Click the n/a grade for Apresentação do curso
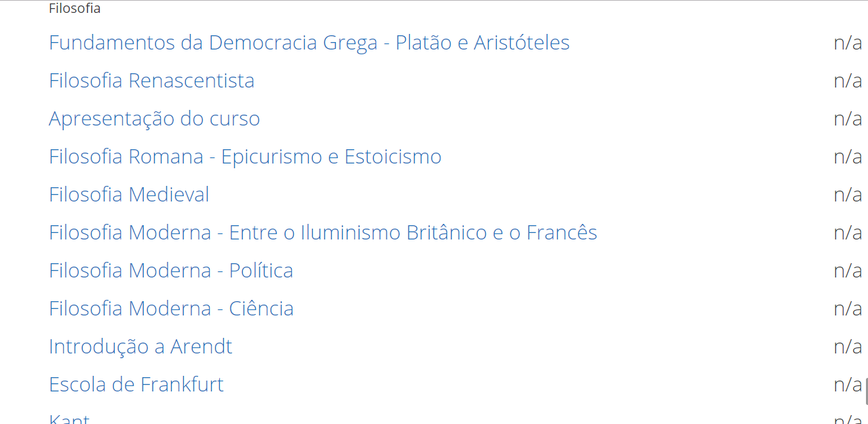Viewport: 868px width, 424px height. (848, 119)
